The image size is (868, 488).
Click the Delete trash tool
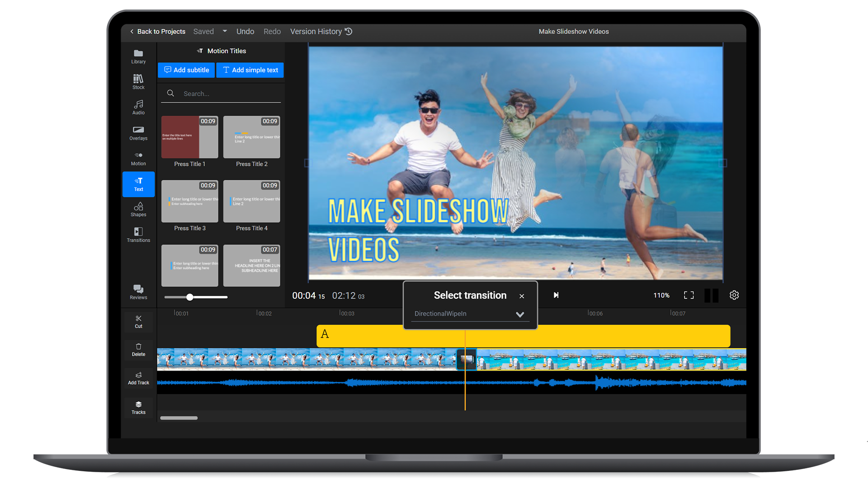[x=138, y=350]
